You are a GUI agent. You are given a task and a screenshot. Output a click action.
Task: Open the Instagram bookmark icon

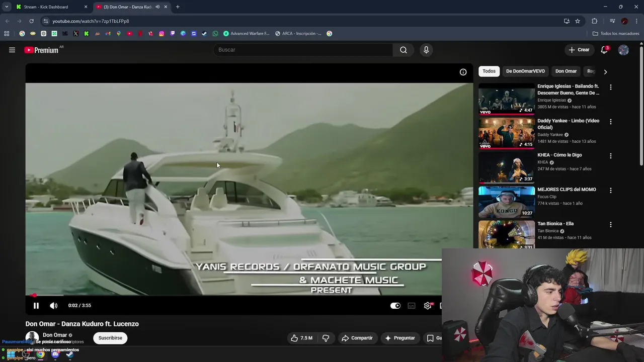(162, 34)
